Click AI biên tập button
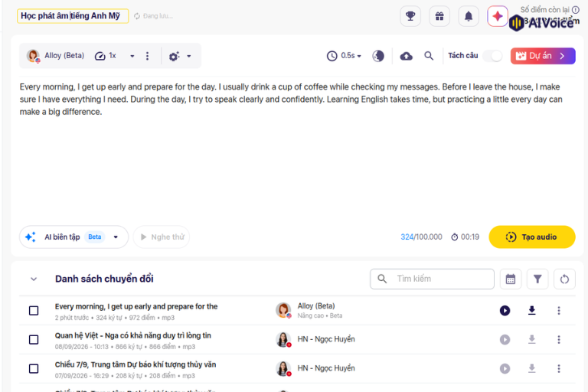This screenshot has width=588, height=392. point(73,237)
